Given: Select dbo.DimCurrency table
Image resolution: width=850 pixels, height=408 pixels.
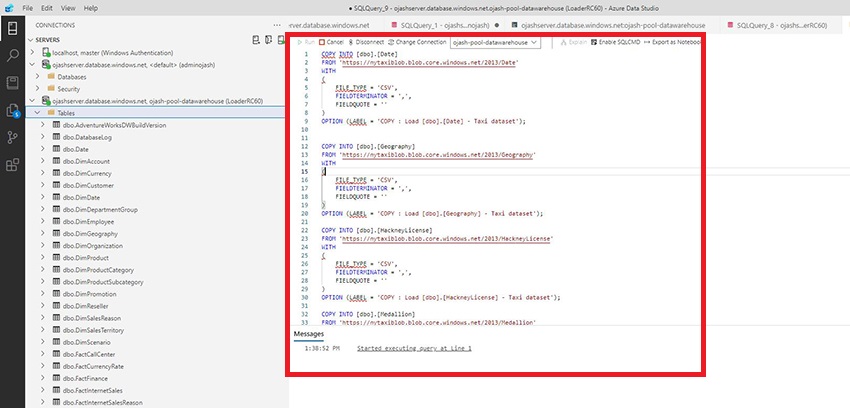Looking at the screenshot, I should [87, 173].
